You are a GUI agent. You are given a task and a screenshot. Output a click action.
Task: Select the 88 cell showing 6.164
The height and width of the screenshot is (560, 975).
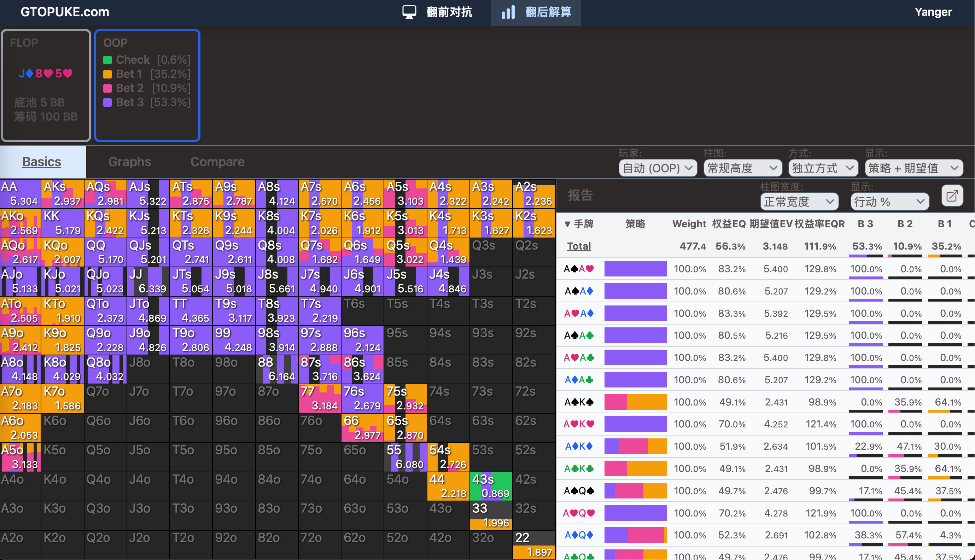pos(277,369)
